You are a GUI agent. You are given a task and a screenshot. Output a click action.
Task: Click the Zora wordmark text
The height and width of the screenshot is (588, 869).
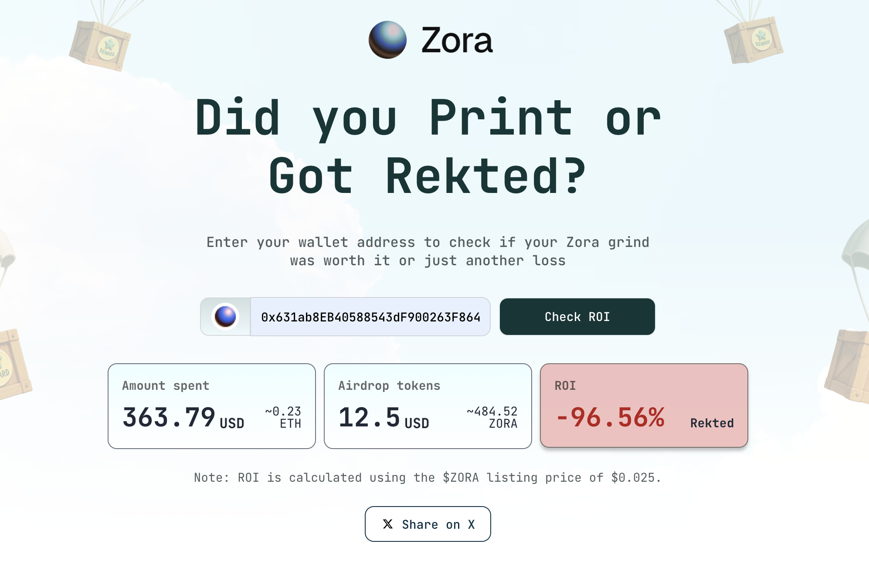pyautogui.click(x=457, y=40)
